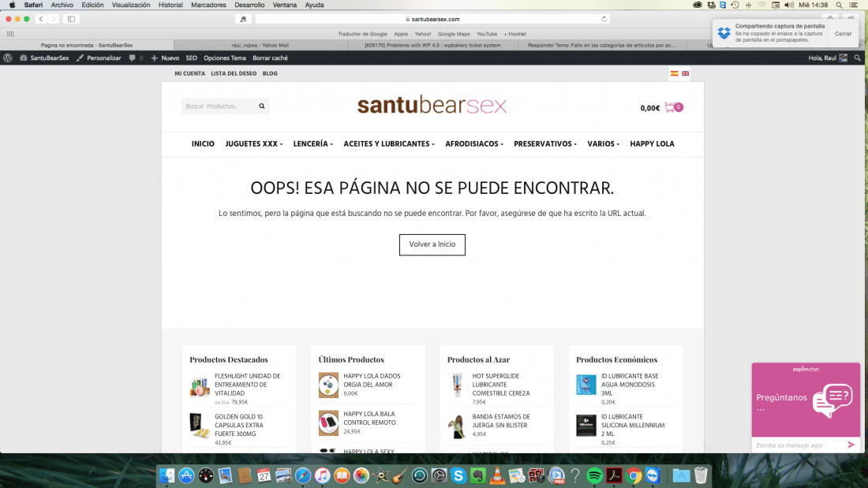Click the Volver a Inicio button
The height and width of the screenshot is (488, 868).
click(432, 244)
